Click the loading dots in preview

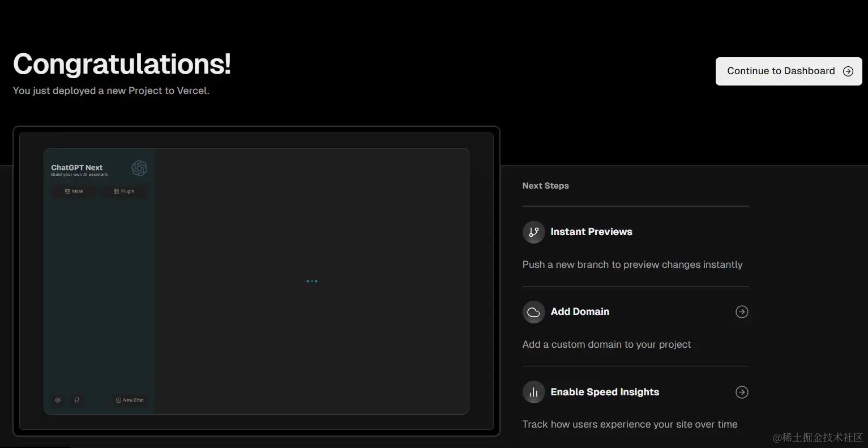tap(312, 281)
